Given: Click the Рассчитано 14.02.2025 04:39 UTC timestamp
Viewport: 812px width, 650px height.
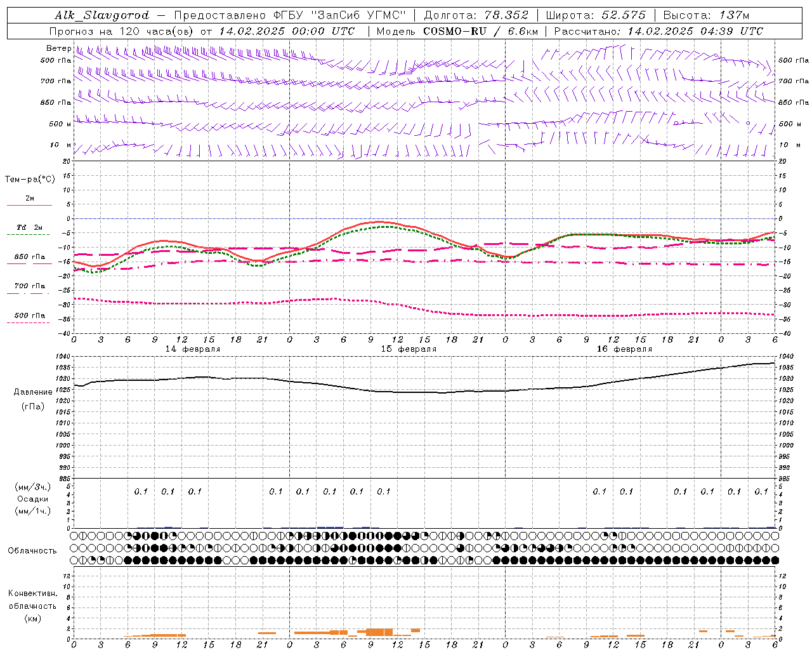Looking at the screenshot, I should tap(659, 31).
